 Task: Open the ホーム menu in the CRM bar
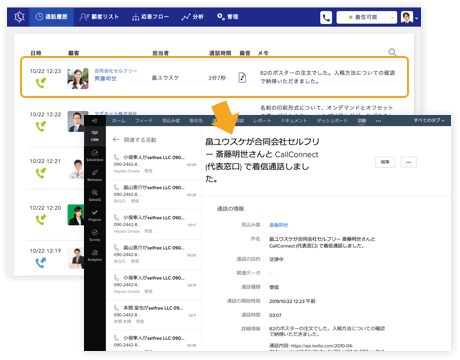pyautogui.click(x=119, y=121)
